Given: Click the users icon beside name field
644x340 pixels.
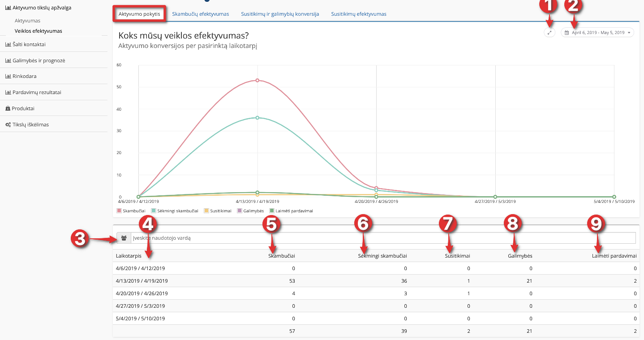Looking at the screenshot, I should coord(124,238).
